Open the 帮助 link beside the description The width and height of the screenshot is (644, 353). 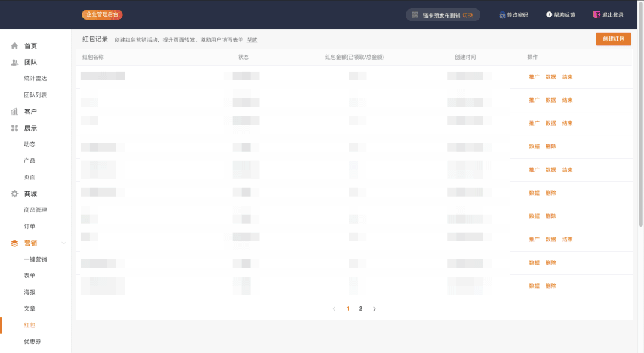[252, 40]
